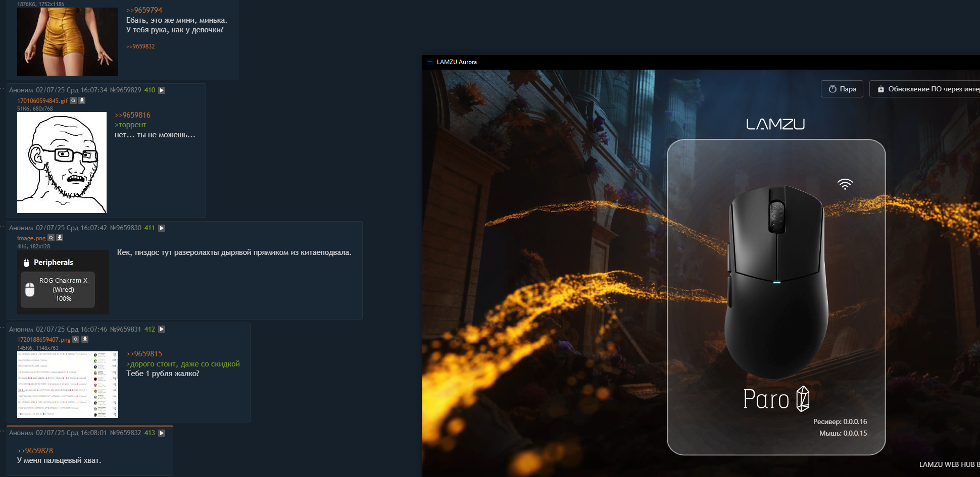Click the quoted text '>торрент'
980x477 pixels.
pyautogui.click(x=130, y=125)
